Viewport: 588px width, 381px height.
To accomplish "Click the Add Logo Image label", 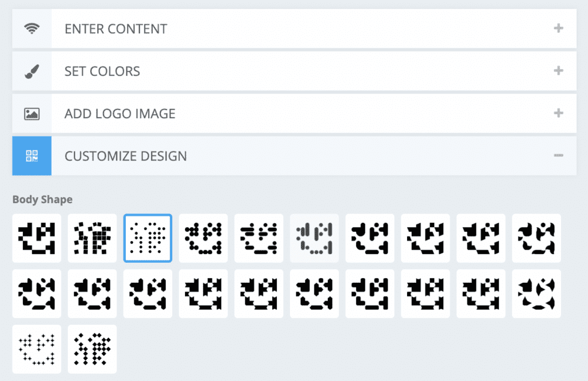I will click(x=120, y=114).
